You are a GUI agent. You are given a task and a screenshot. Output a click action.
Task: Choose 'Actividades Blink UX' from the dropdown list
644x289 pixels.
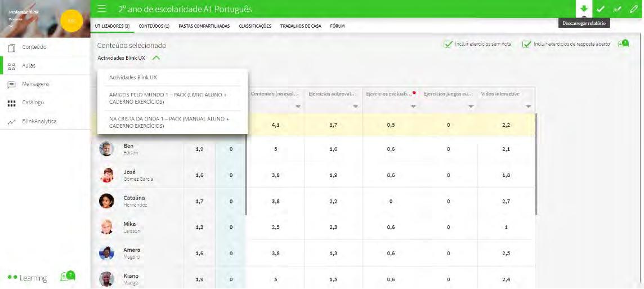point(172,77)
